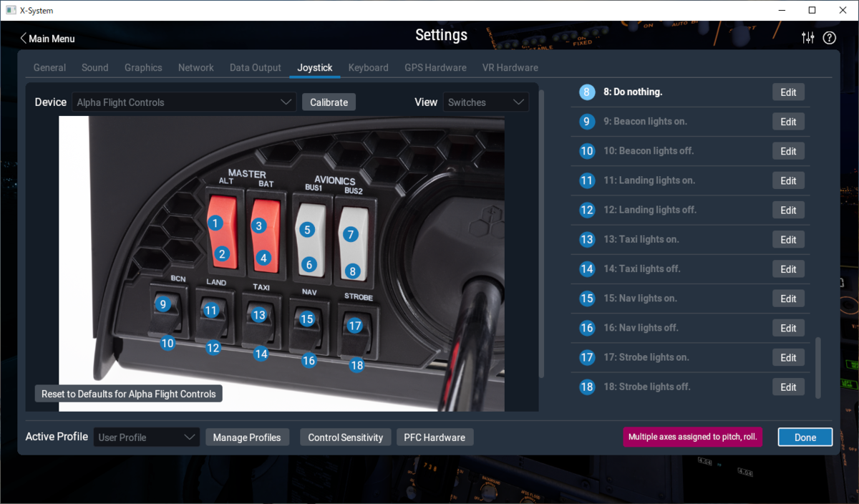Edit the 'Taxi lights on' assignment
Image resolution: width=859 pixels, height=504 pixels.
[788, 240]
